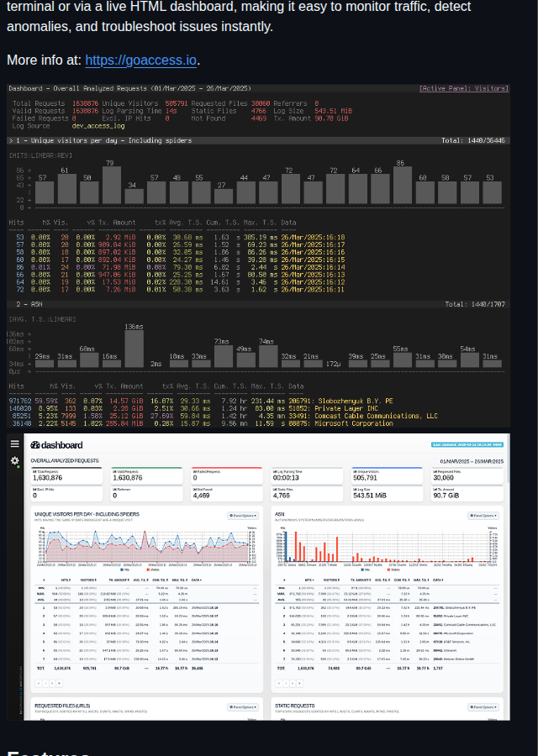Go to previous page in ASN table
The height and width of the screenshot is (756, 538).
click(x=286, y=683)
